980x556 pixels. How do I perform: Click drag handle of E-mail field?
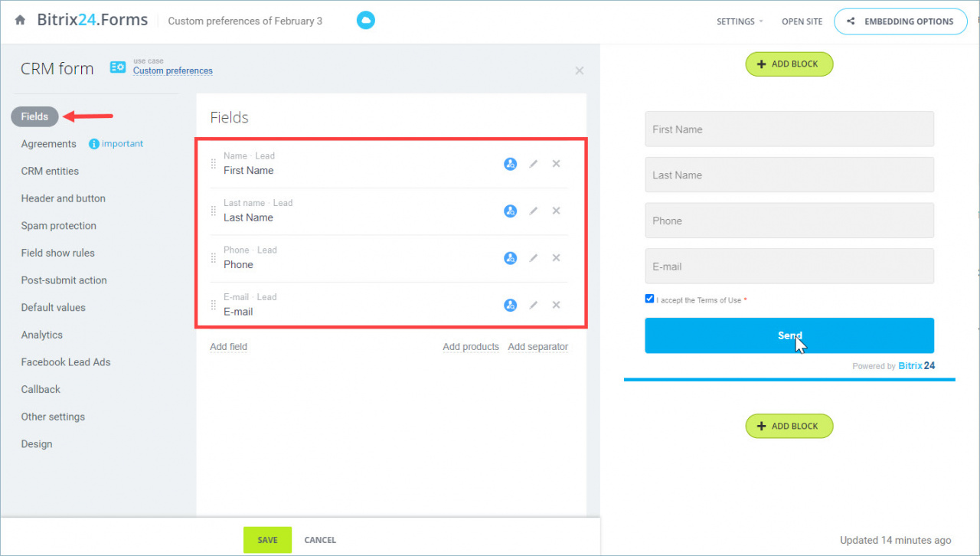pyautogui.click(x=214, y=305)
